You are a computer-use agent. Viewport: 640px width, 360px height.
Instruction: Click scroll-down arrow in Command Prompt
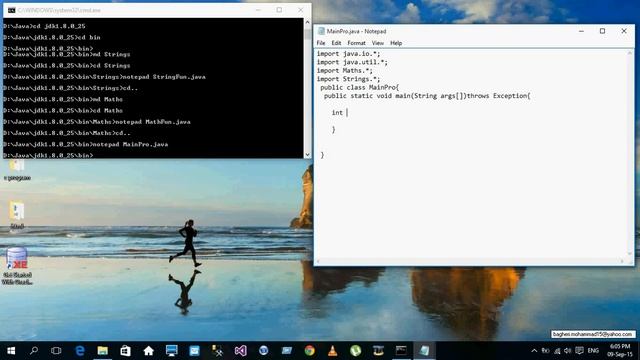click(x=307, y=154)
